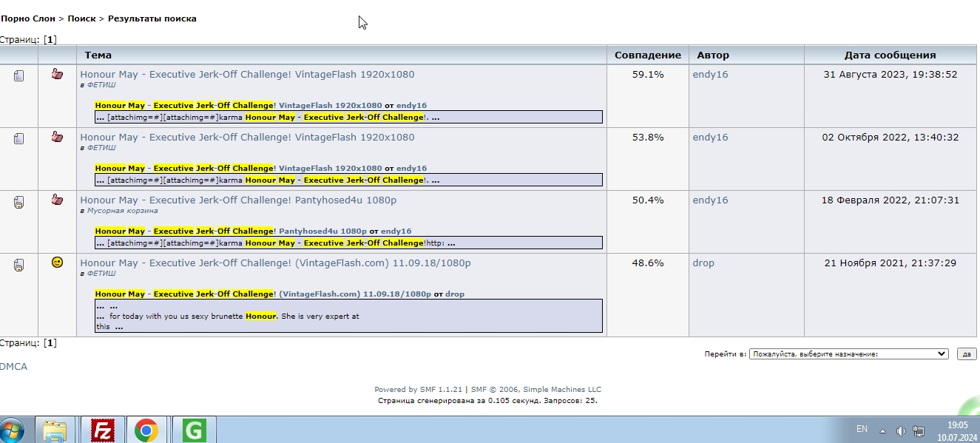The height and width of the screenshot is (443, 980).
Task: Open the Windows Start menu
Action: pyautogui.click(x=13, y=430)
